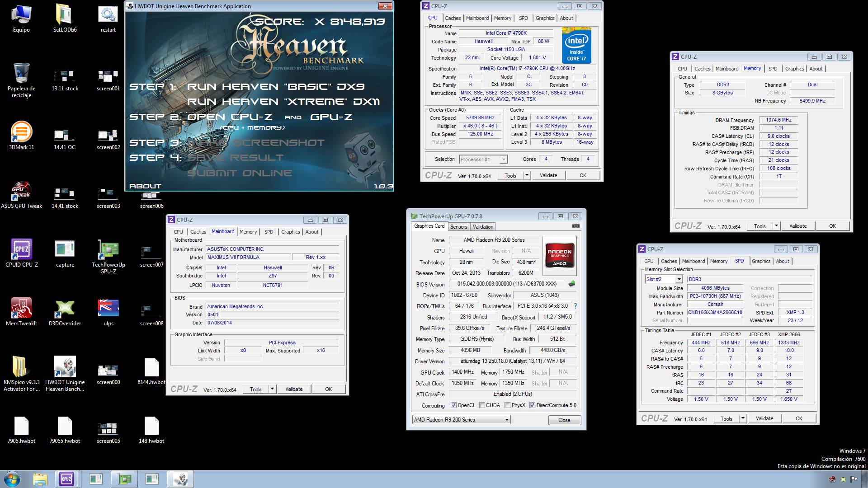Click RUN HEAVEN XTREME DX11 step
This screenshot has width=868, height=488.
click(283, 102)
